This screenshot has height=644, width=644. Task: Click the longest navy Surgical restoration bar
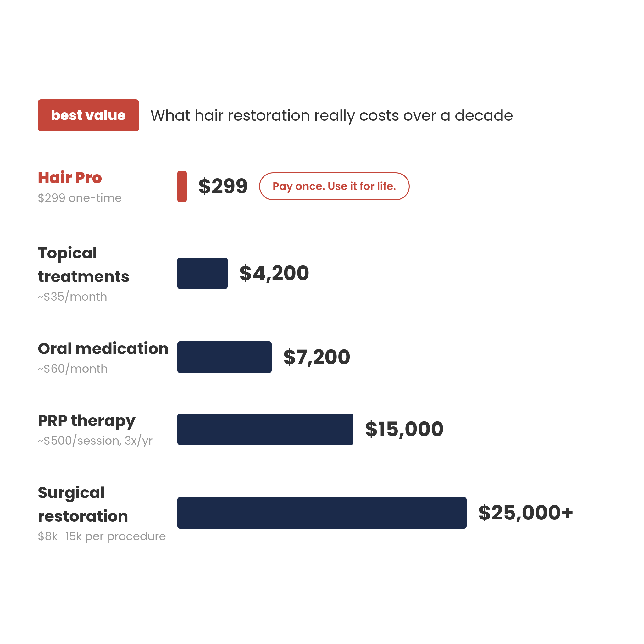[322, 513]
